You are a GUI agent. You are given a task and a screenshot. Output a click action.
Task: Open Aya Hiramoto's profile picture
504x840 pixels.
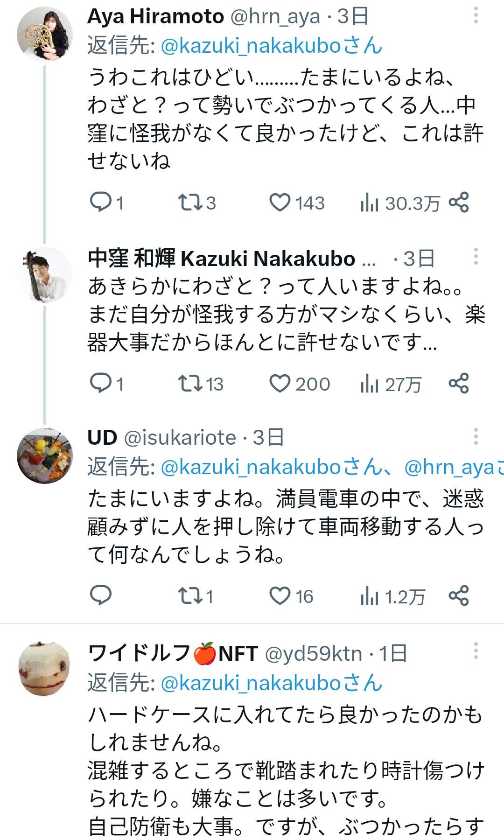(x=44, y=34)
